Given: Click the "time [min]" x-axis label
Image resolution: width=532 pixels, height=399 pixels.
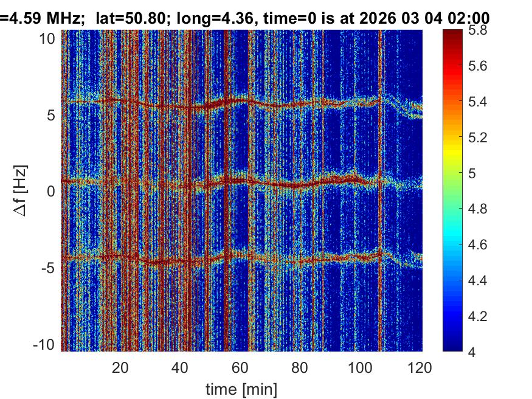Looking at the screenshot, I should coord(241,388).
